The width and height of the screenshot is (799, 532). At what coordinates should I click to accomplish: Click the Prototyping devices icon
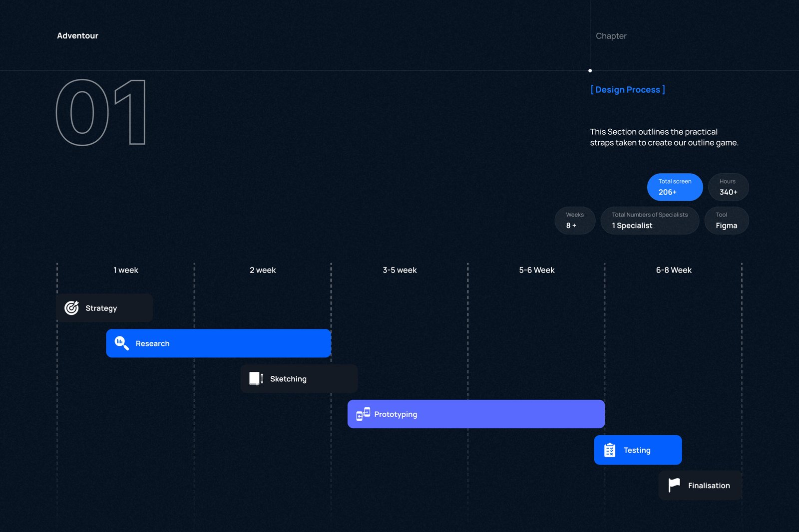click(x=363, y=414)
